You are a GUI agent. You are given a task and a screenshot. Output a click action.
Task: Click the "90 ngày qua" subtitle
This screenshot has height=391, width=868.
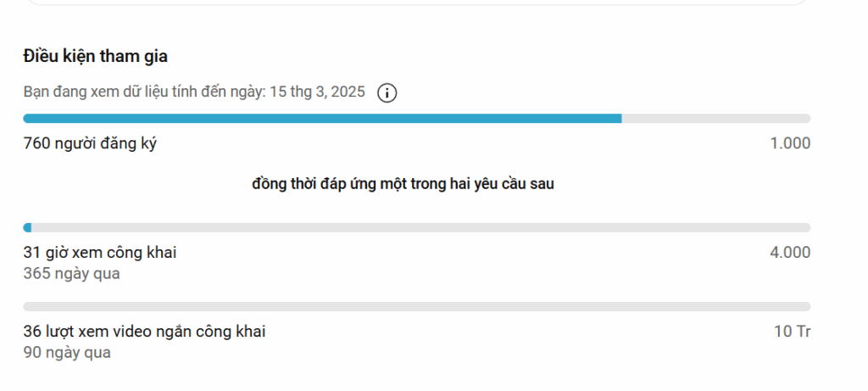[x=67, y=353]
